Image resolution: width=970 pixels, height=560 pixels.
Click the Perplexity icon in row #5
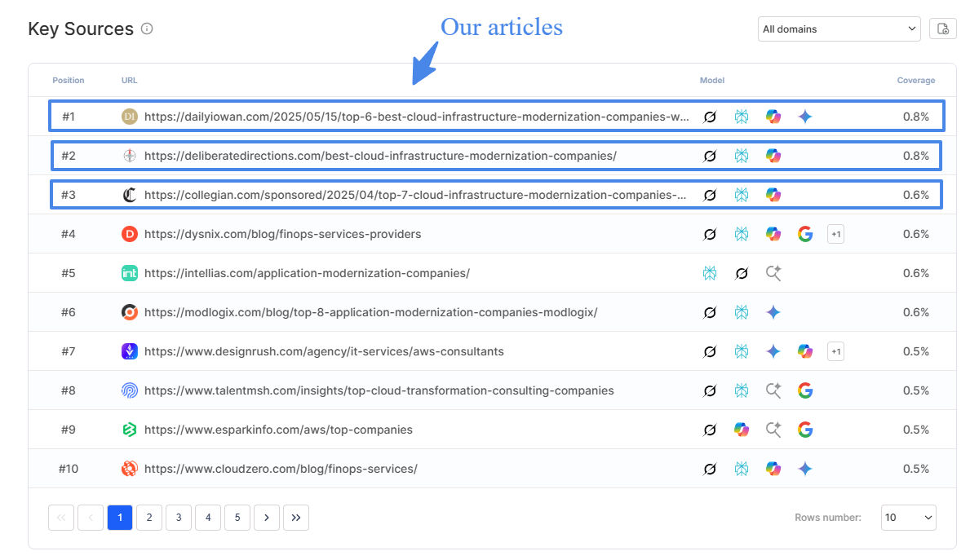pos(710,273)
